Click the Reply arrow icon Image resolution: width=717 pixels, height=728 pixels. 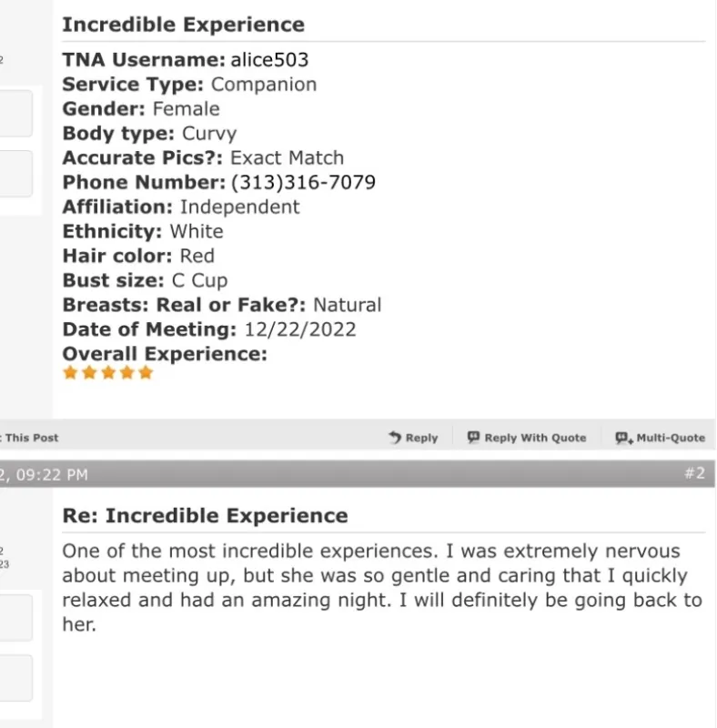[395, 438]
